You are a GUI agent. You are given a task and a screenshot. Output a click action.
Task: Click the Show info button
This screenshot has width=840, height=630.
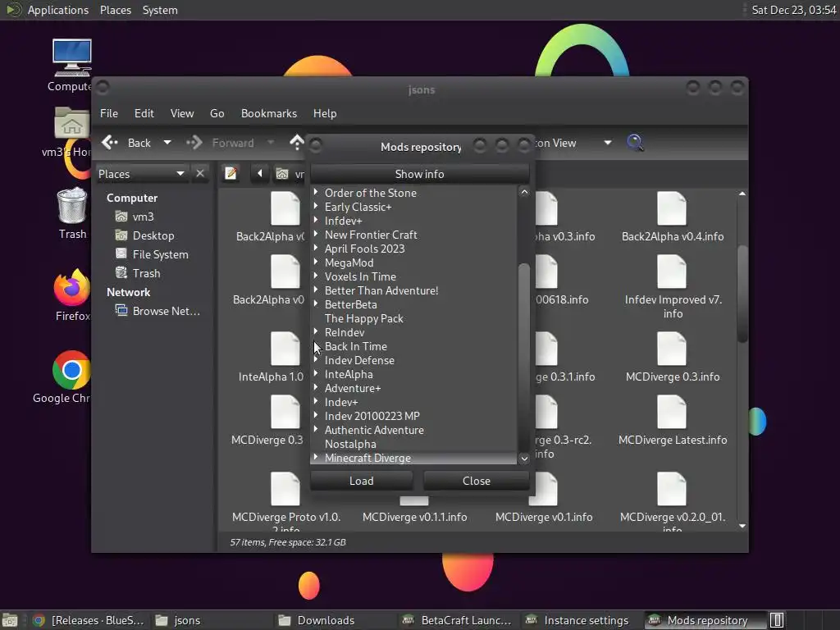(x=419, y=174)
